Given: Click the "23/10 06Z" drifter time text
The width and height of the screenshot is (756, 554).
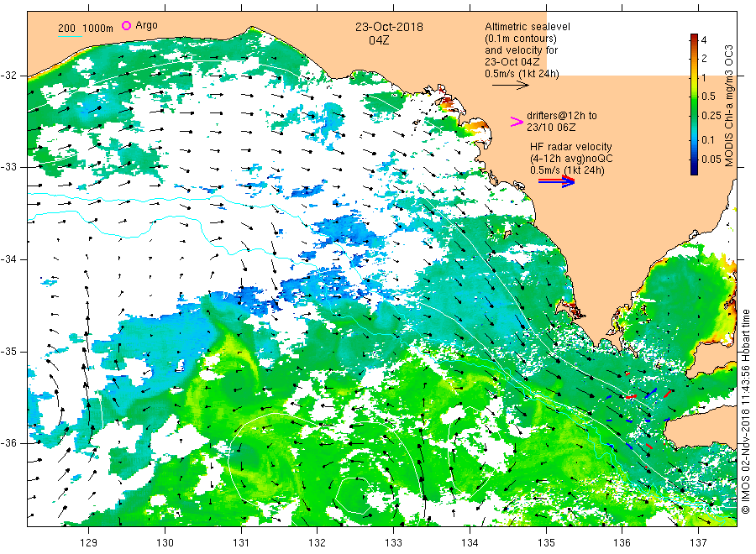Looking at the screenshot, I should tap(551, 128).
